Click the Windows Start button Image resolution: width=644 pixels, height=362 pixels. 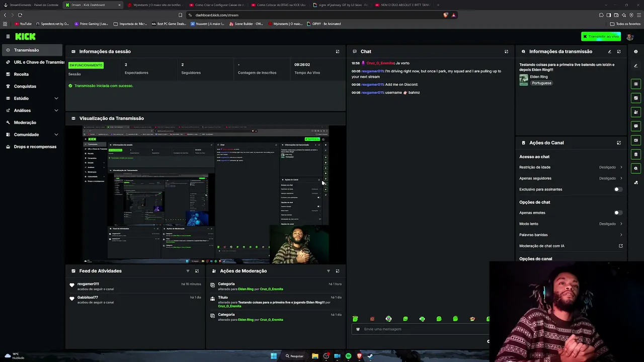pyautogui.click(x=274, y=356)
